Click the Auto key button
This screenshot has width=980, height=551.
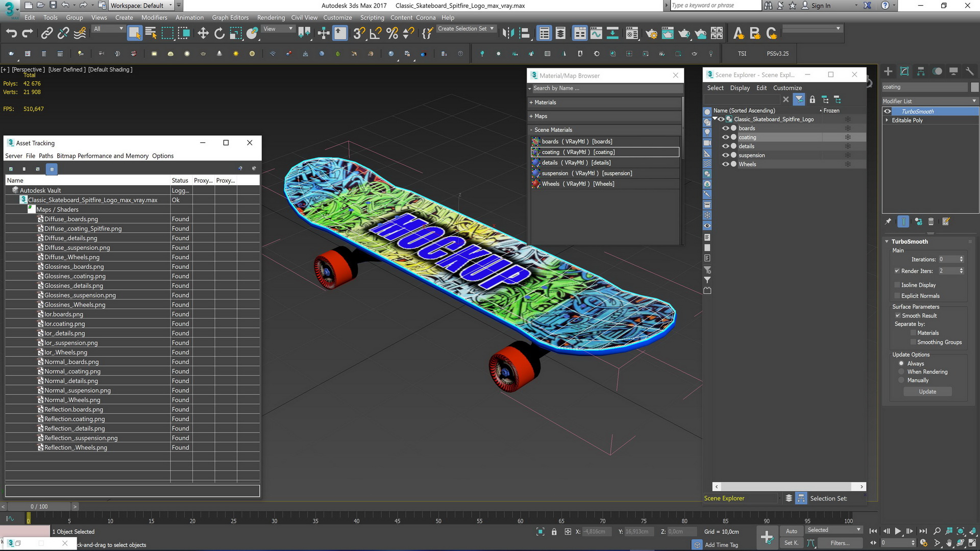(791, 531)
